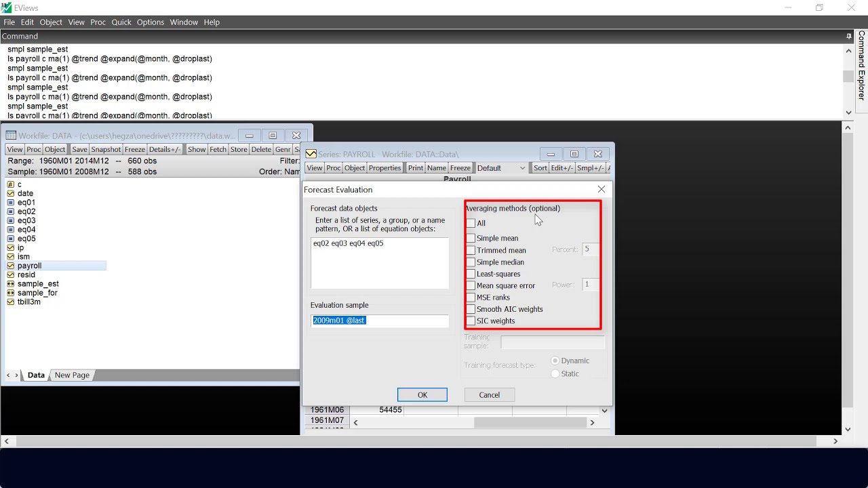Enable the Least-squares checkbox

[x=471, y=274]
